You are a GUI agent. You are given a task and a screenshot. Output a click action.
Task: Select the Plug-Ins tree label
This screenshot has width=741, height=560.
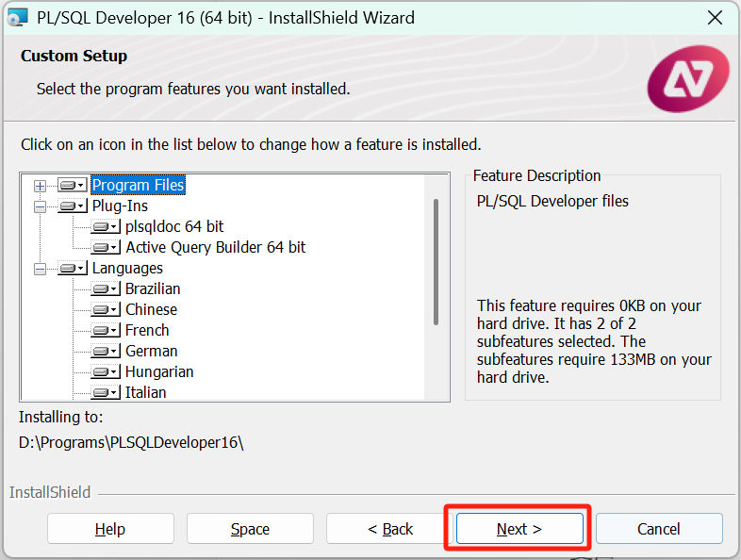120,206
